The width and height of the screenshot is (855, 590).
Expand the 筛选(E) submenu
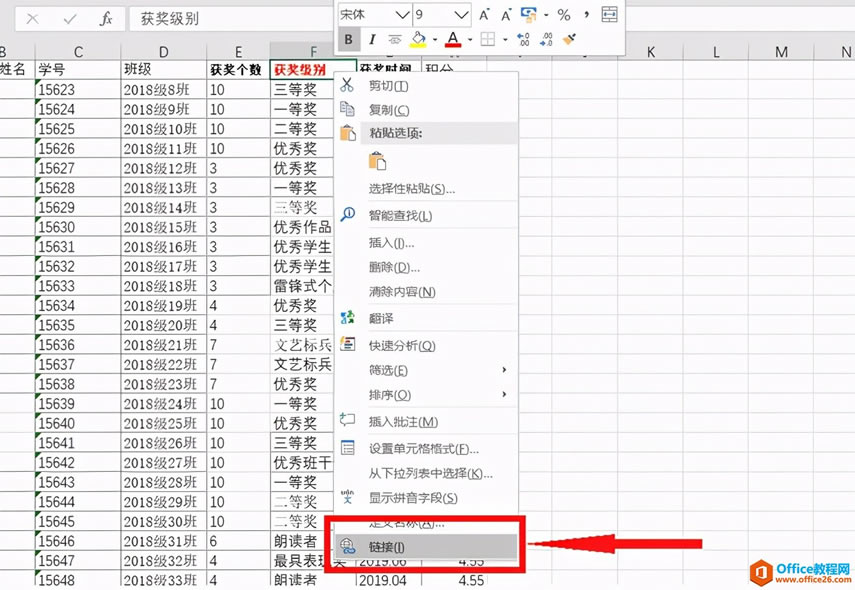click(x=504, y=370)
